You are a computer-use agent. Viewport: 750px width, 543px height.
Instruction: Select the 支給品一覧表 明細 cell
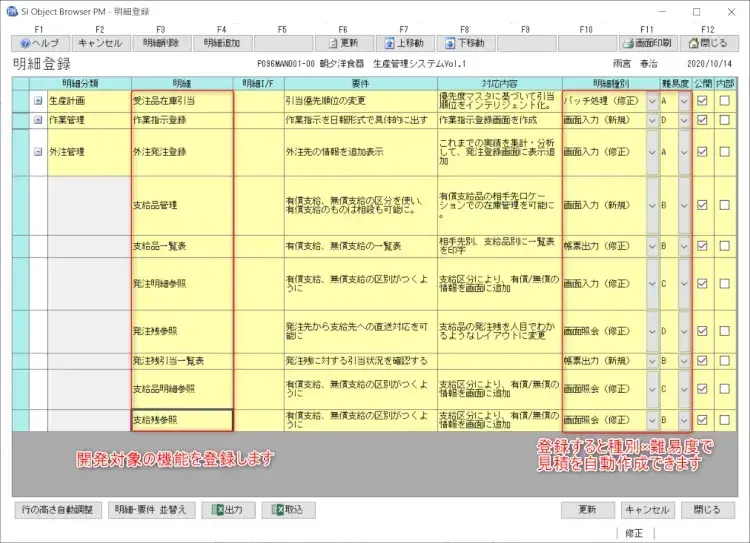tap(182, 246)
